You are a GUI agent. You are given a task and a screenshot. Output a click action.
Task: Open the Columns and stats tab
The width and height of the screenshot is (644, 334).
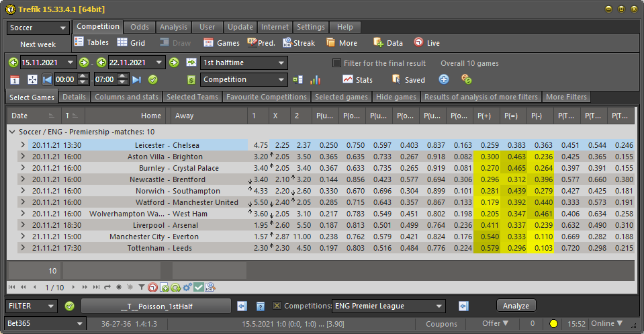pyautogui.click(x=126, y=97)
